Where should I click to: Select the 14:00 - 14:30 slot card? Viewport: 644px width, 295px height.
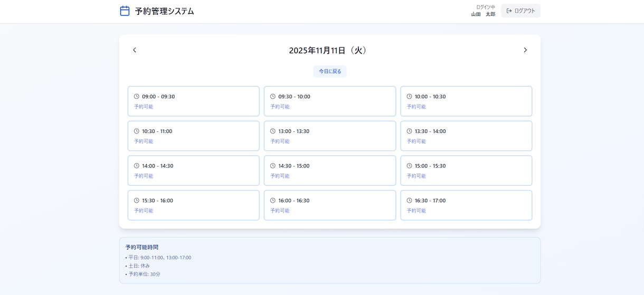coord(193,170)
